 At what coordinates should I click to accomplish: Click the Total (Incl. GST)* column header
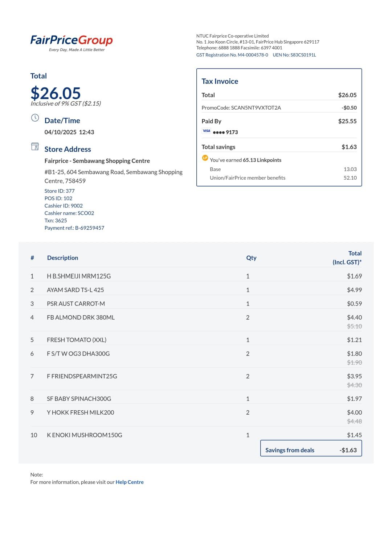pyautogui.click(x=347, y=258)
